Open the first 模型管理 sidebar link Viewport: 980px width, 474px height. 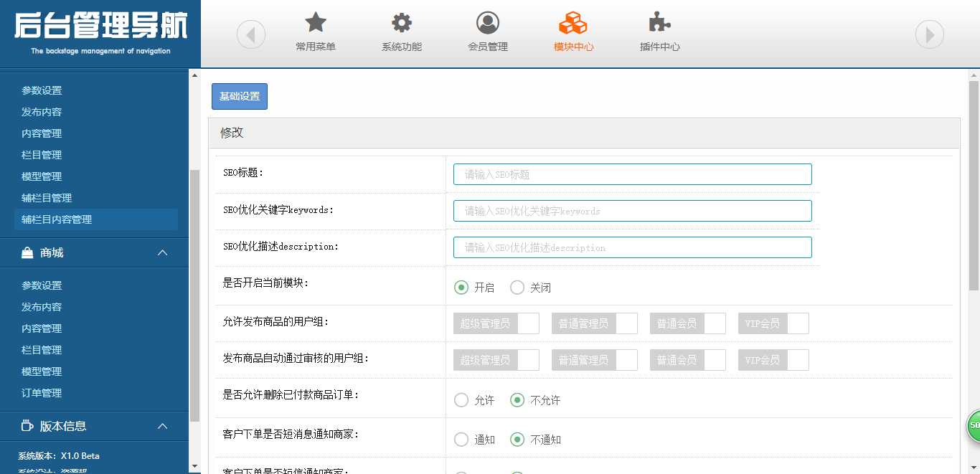(42, 176)
